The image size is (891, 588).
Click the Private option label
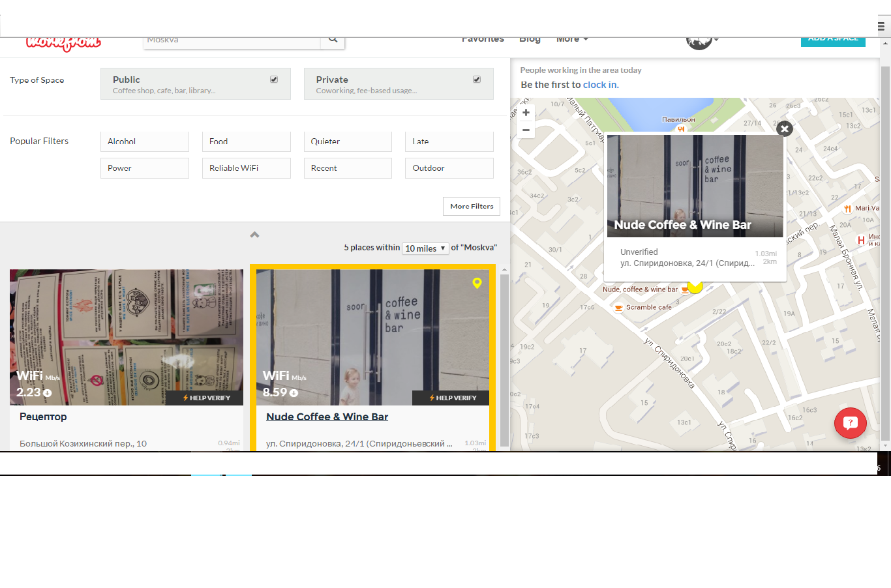(x=332, y=80)
